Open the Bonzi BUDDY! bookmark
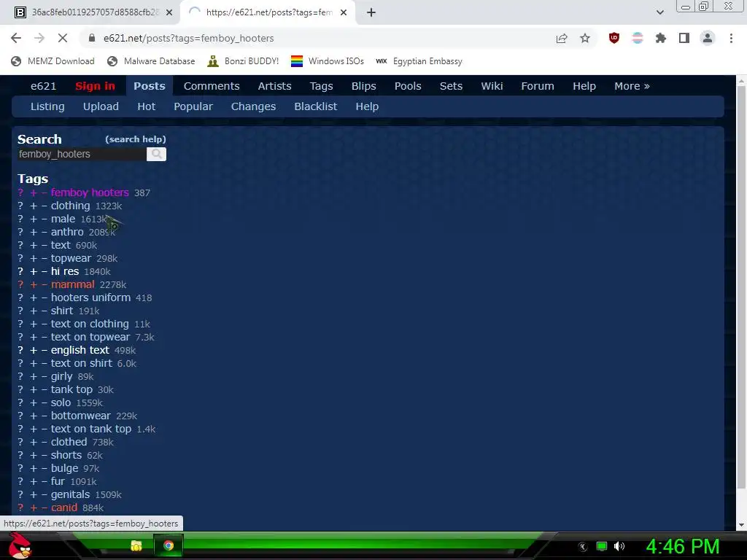The image size is (747, 560). (x=243, y=61)
